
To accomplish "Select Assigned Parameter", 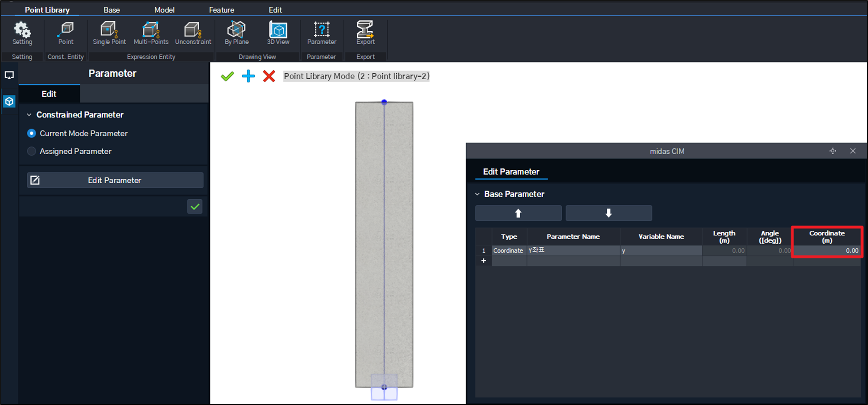I will 31,151.
